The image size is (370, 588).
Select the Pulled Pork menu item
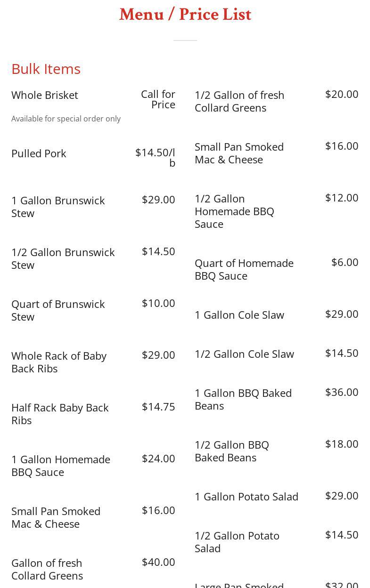pyautogui.click(x=39, y=153)
